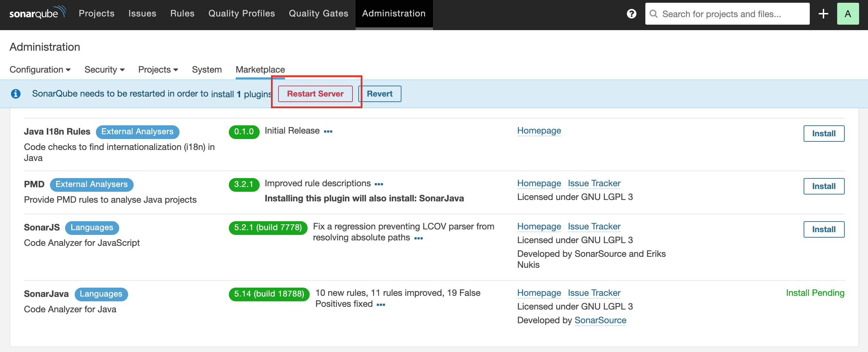Open Quality Gates in top navigation
Image resolution: width=868 pixels, height=352 pixels.
tap(319, 13)
